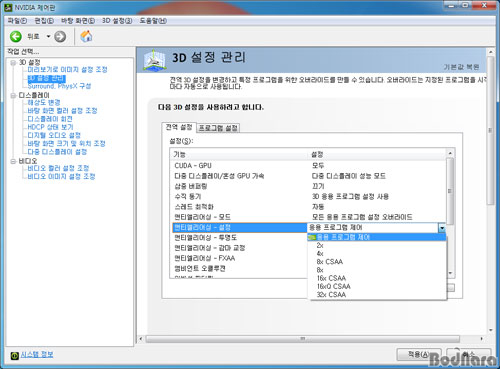Viewport: 500px width, 369px height.
Task: Click the NVIDIA system info icon
Action: (x=14, y=355)
